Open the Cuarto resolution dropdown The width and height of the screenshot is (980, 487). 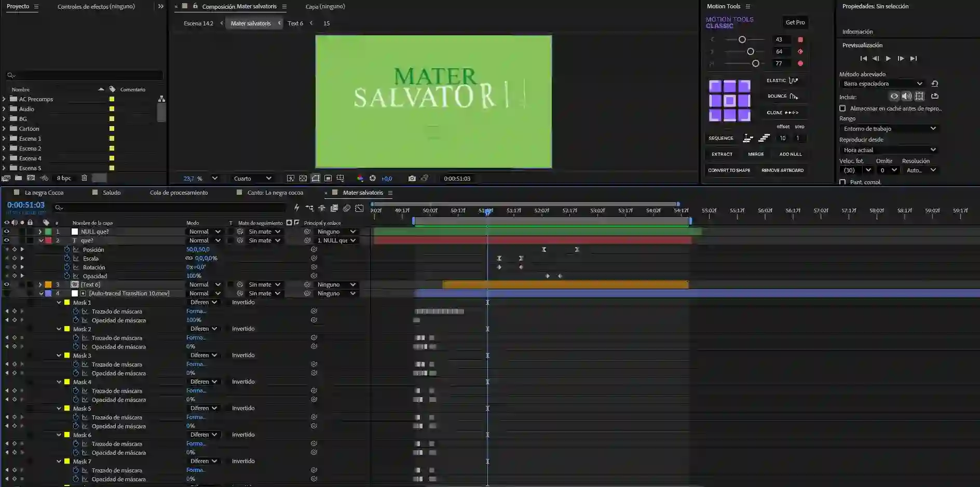(252, 179)
